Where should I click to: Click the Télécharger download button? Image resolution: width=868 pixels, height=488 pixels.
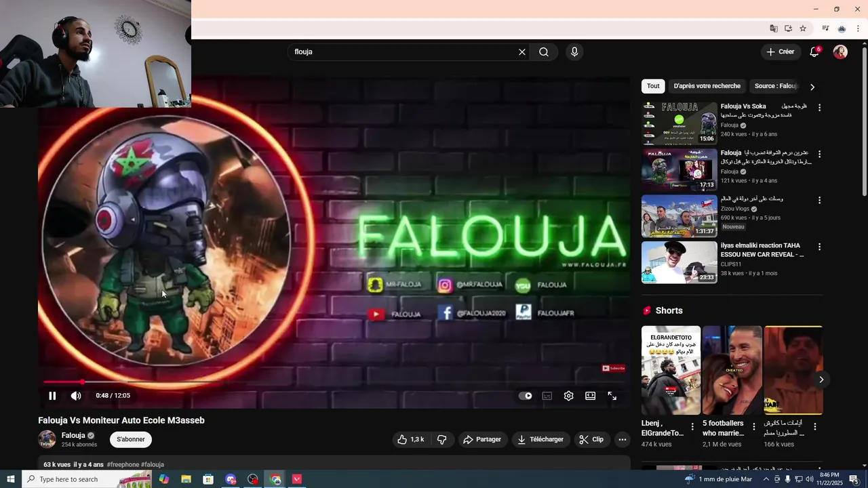(540, 439)
